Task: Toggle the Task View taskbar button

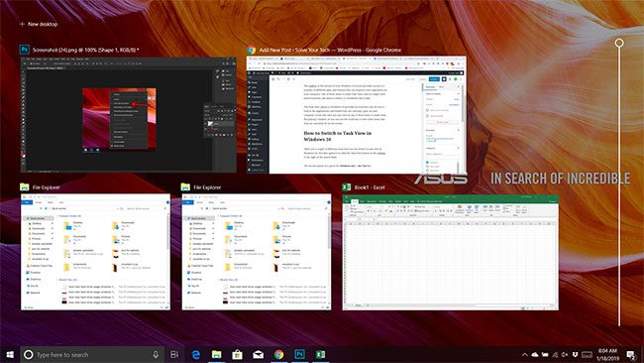Action: (x=174, y=354)
